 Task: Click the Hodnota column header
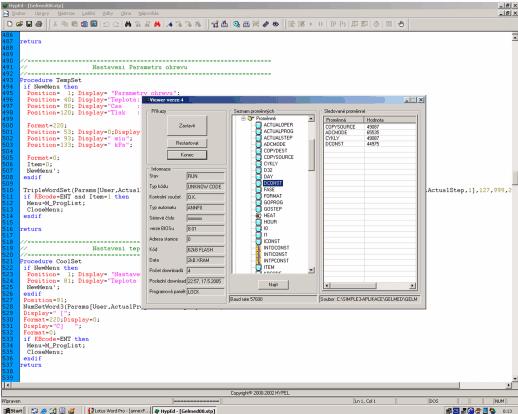point(390,120)
